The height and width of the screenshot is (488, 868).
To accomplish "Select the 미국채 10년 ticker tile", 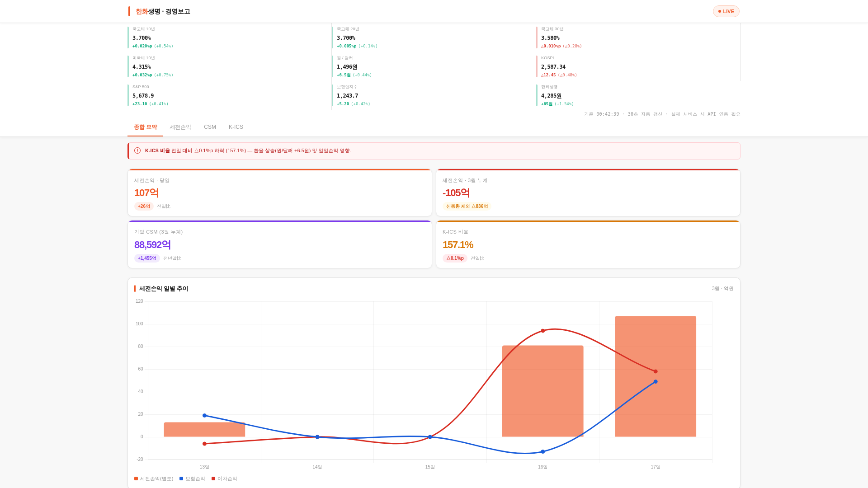I will pos(229,66).
